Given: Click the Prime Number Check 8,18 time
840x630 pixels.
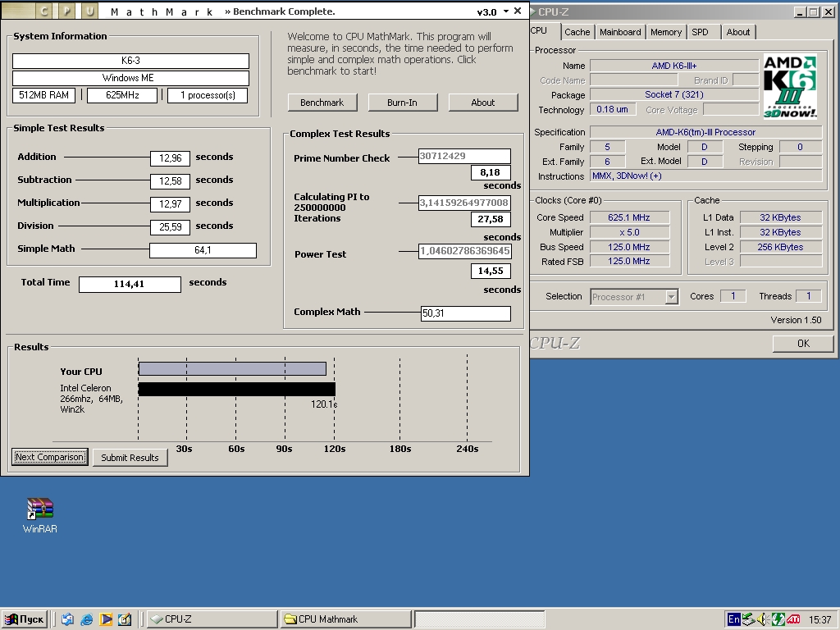Looking at the screenshot, I should pos(491,172).
